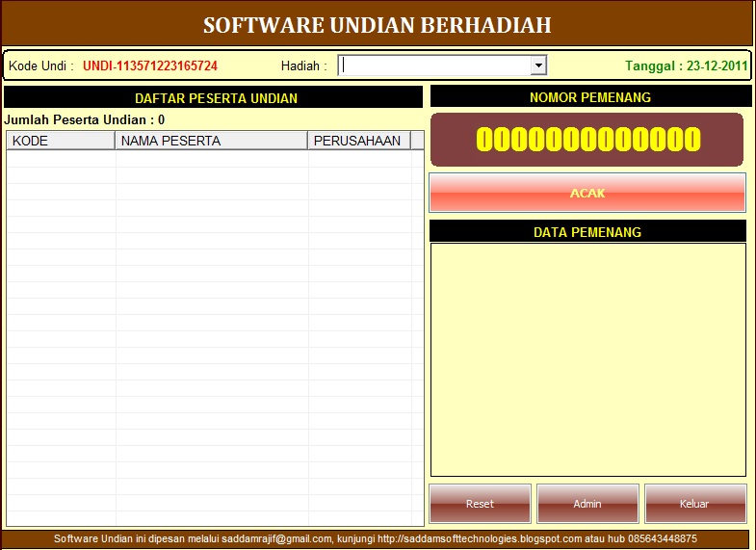Screen dimensions: 756x550
Task: Click the empty participant list area
Action: (214, 337)
